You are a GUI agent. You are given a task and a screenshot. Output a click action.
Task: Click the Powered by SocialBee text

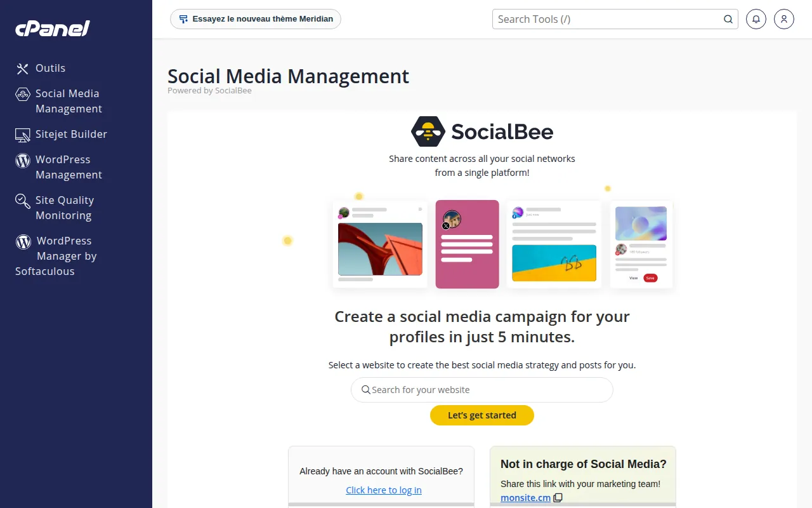click(x=209, y=91)
